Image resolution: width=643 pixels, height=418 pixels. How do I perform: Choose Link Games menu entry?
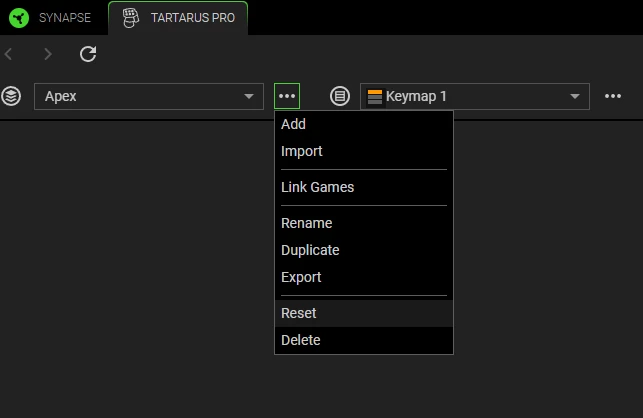(x=364, y=187)
